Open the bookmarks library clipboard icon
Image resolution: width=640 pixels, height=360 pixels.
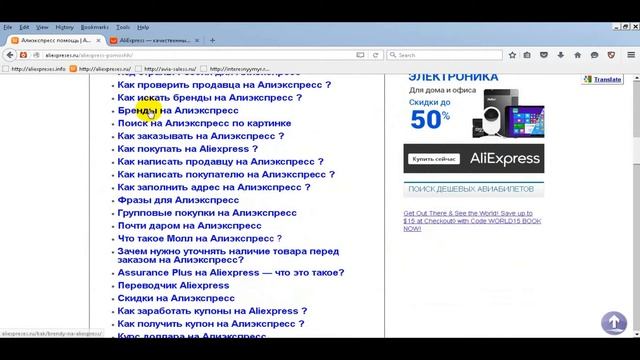coord(527,55)
